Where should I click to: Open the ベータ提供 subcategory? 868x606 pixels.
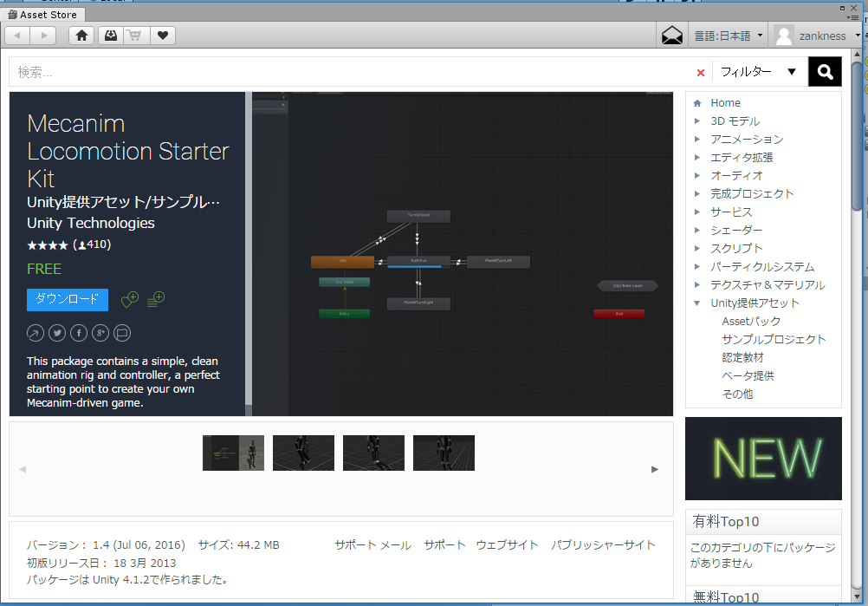tap(748, 375)
